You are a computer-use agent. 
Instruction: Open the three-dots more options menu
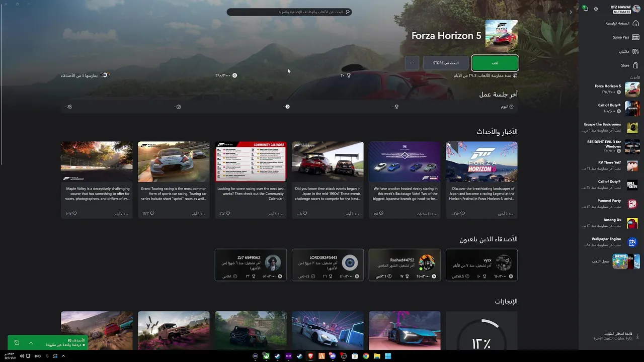coord(412,63)
